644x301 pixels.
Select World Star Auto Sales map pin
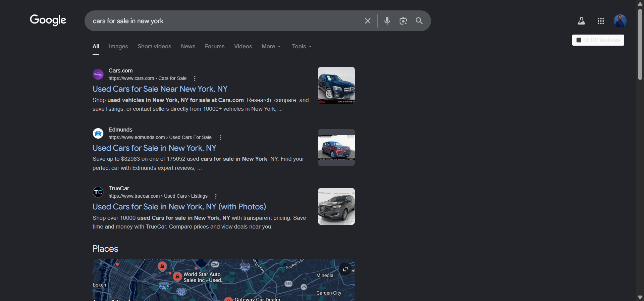click(177, 277)
